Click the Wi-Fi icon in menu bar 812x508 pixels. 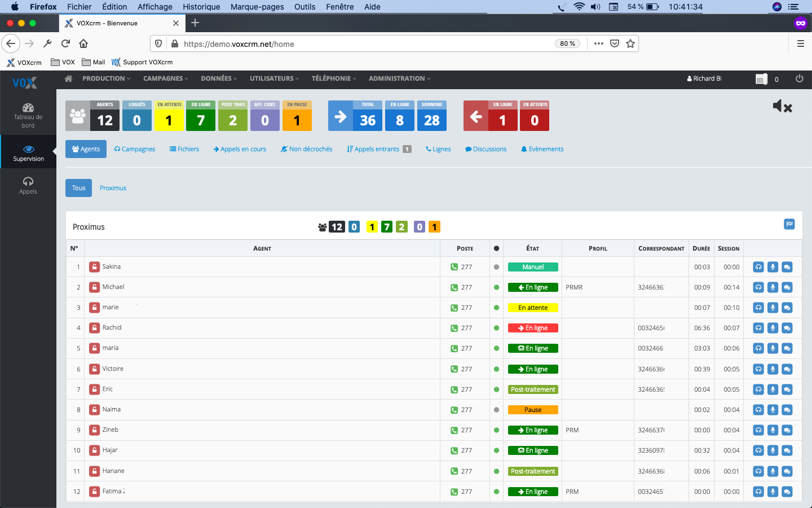579,7
